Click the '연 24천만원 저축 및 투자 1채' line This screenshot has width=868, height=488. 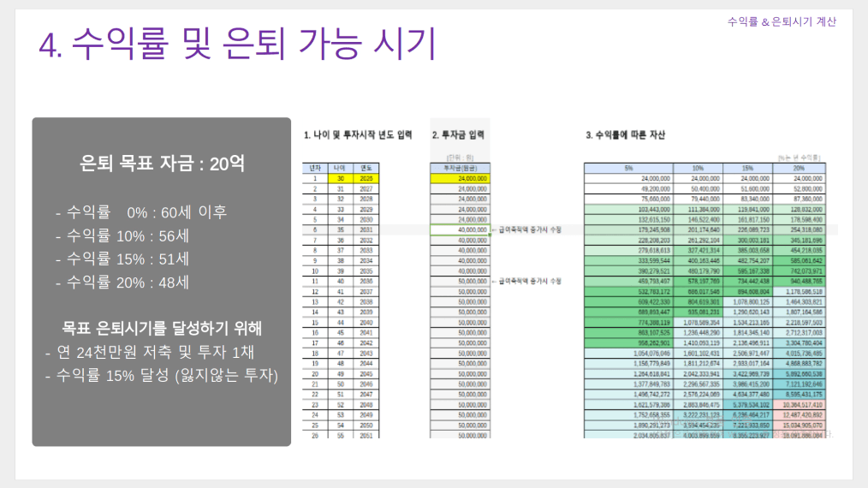(150, 352)
